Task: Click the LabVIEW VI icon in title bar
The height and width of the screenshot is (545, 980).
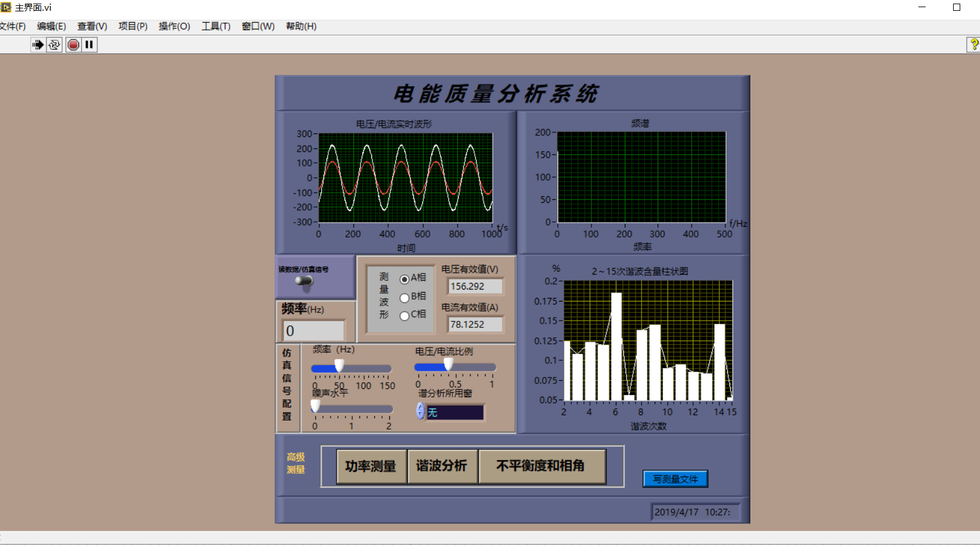Action: coord(6,7)
